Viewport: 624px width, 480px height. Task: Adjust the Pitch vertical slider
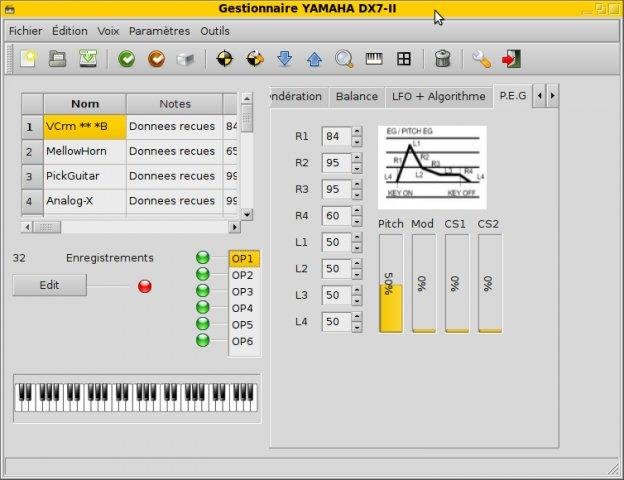pos(391,283)
